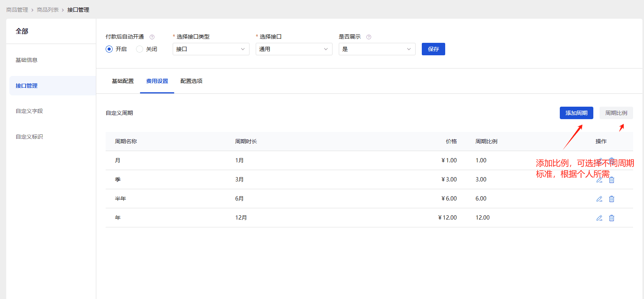The image size is (644, 299).
Task: Click the 3.00 ratio cell
Action: (481, 179)
